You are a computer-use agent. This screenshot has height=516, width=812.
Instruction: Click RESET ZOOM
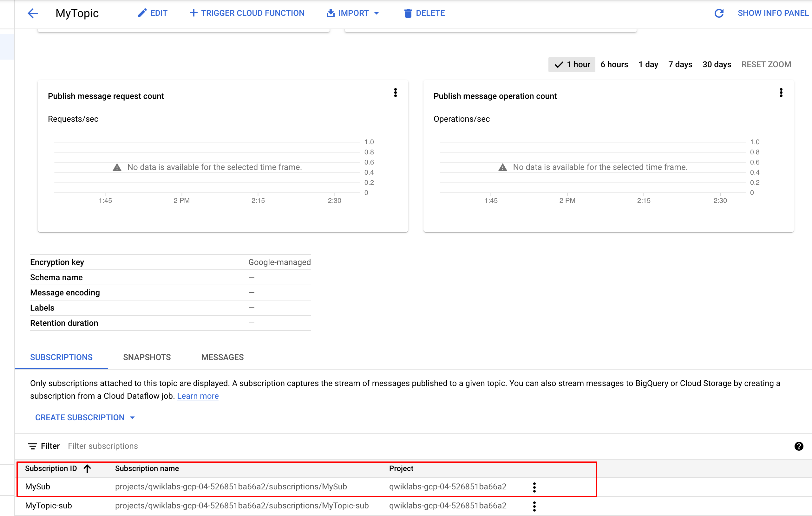point(766,64)
